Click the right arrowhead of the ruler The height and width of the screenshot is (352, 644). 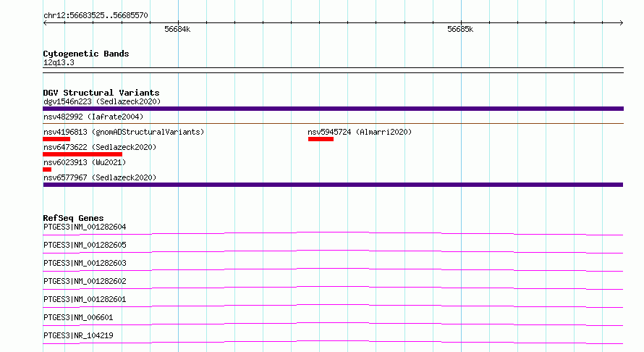point(621,23)
